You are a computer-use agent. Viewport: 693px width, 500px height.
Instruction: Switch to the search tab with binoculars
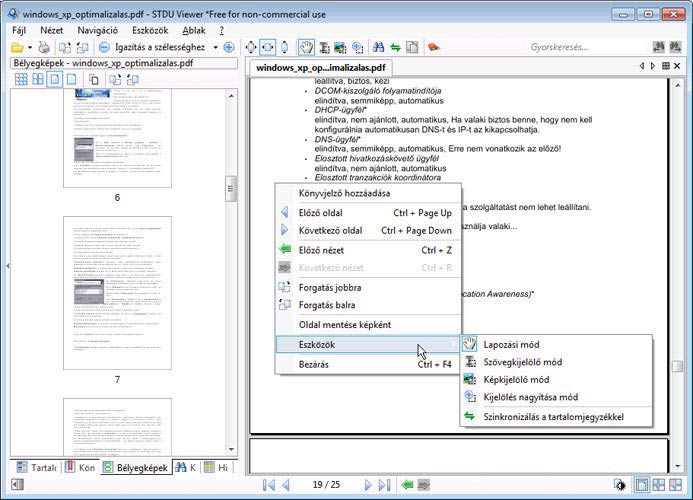(186, 467)
